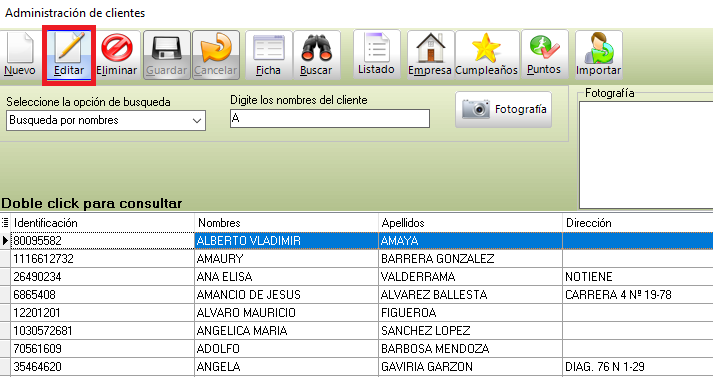Click row selector arrow for 80095582

pos(5,241)
